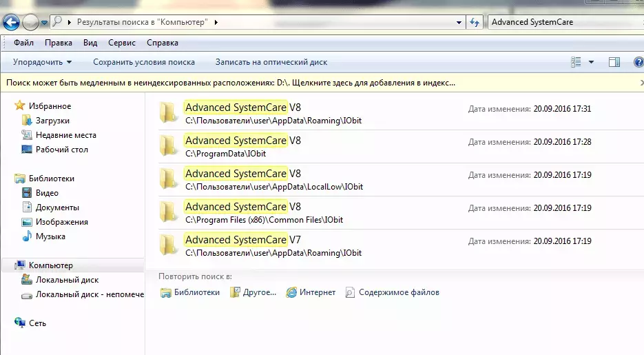This screenshot has width=644, height=355.
Task: Open the recent pages history dropdown arrow
Action: tap(44, 23)
